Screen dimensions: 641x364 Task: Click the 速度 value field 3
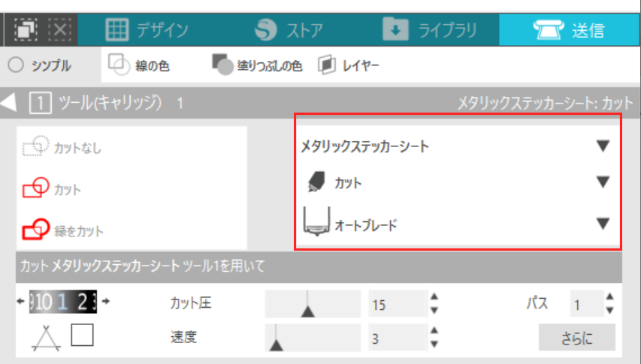[x=398, y=338]
